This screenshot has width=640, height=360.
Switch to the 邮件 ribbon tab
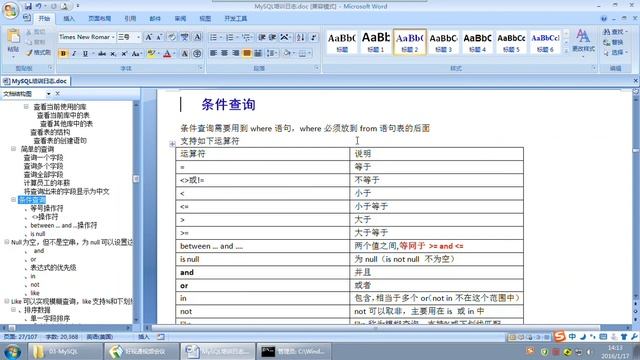pyautogui.click(x=155, y=19)
